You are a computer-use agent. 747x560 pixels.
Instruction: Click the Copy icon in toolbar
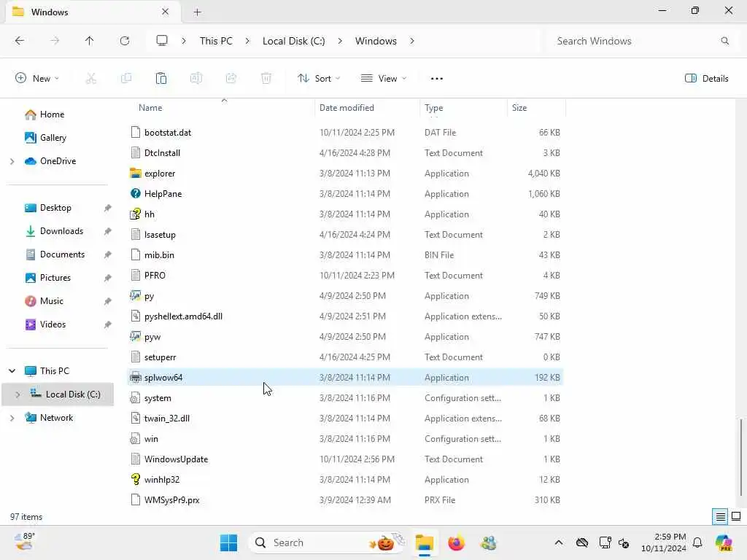pos(126,79)
